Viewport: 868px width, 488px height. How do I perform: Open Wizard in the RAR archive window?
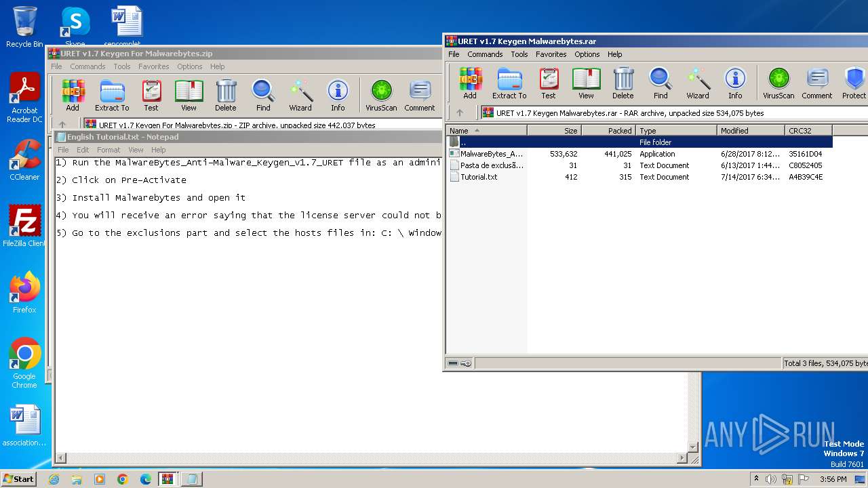pos(698,83)
